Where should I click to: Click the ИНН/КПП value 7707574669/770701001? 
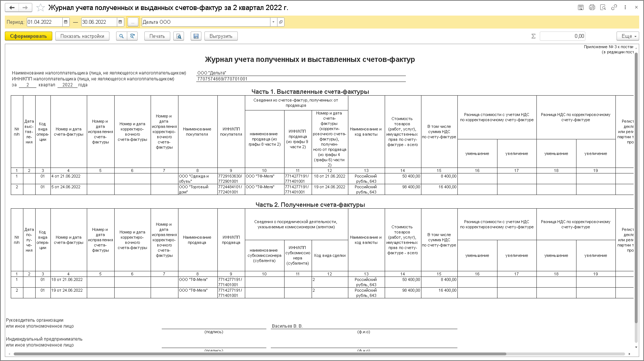[223, 79]
